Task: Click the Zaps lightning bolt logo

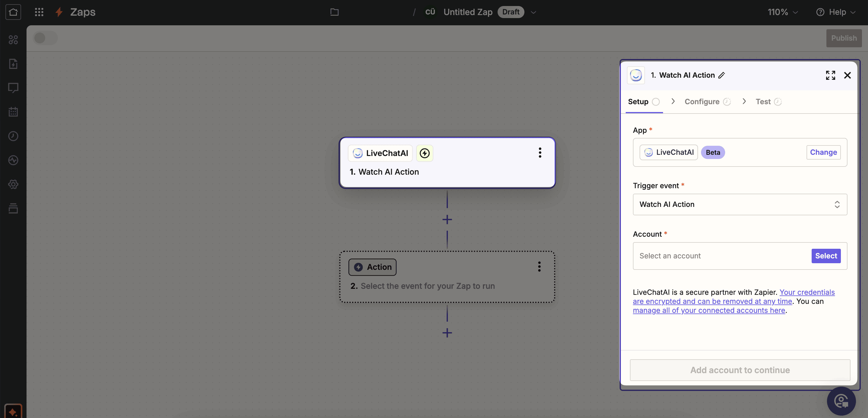Action: pyautogui.click(x=59, y=12)
